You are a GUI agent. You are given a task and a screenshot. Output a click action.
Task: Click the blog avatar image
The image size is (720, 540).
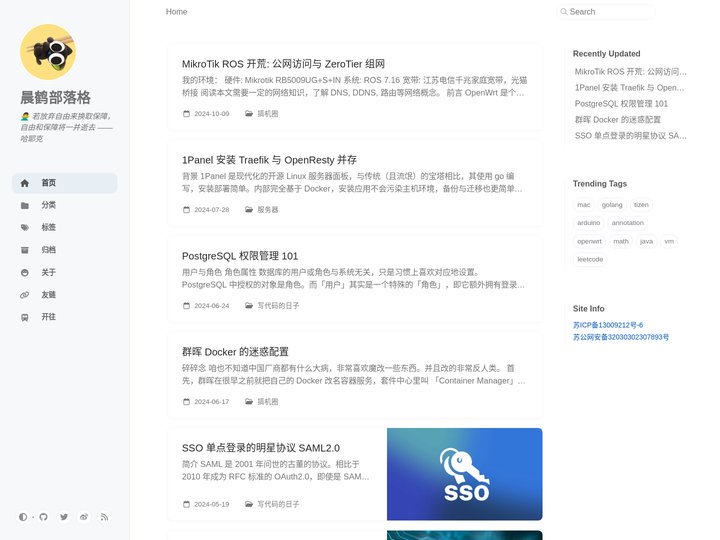point(48,52)
